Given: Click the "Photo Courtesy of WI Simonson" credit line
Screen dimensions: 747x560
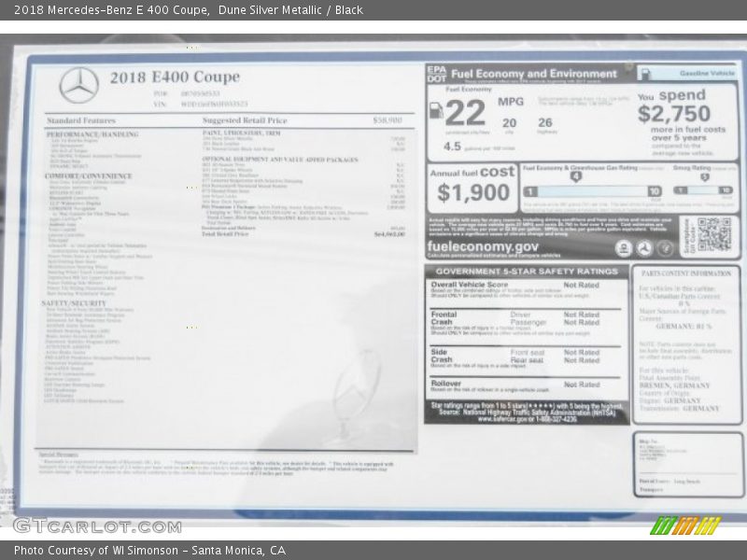Looking at the screenshot, I should click(x=96, y=551).
